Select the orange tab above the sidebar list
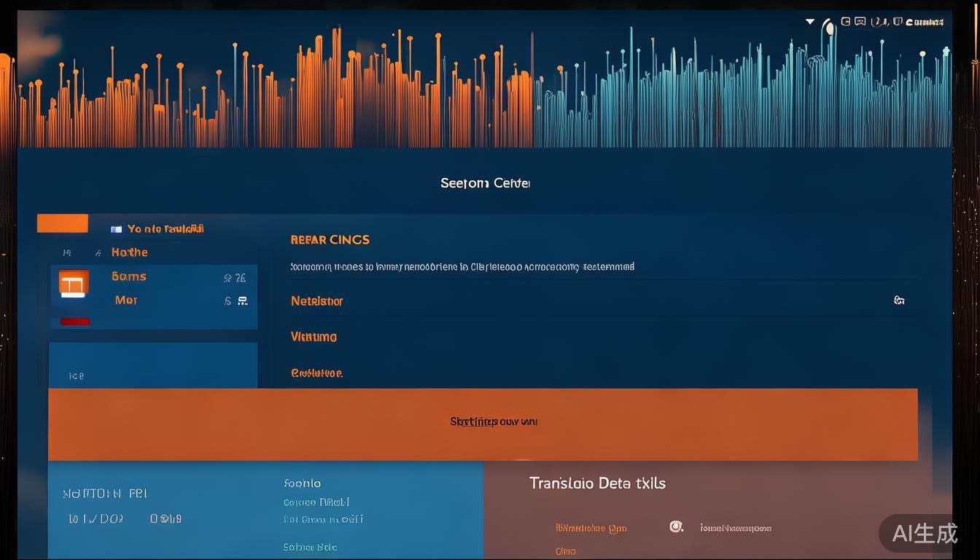The width and height of the screenshot is (980, 560). pos(63,223)
